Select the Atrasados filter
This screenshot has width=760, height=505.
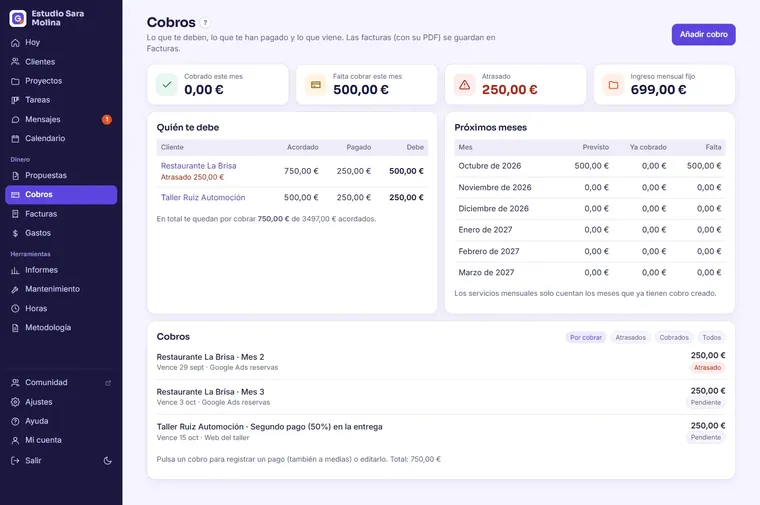point(630,337)
